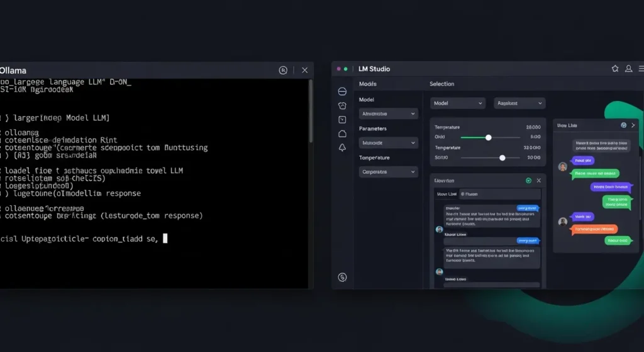Expand the chevron arrow in chat panel header
The height and width of the screenshot is (352, 644).
coord(633,125)
